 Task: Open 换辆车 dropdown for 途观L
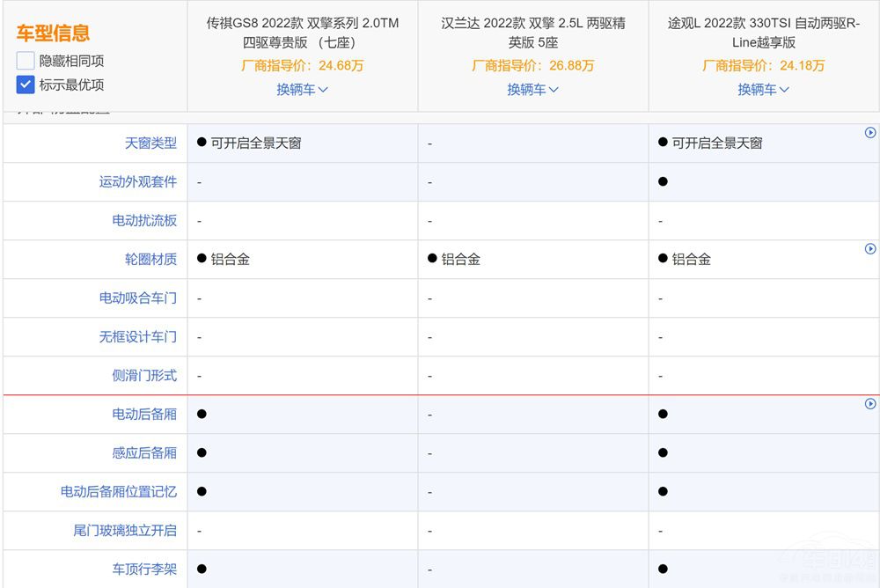[x=763, y=89]
